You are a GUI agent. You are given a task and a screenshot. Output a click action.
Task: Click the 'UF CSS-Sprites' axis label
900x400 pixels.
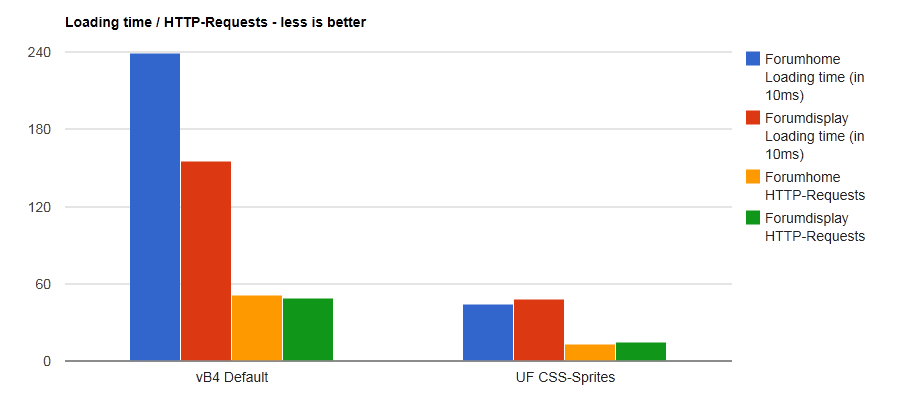click(565, 378)
